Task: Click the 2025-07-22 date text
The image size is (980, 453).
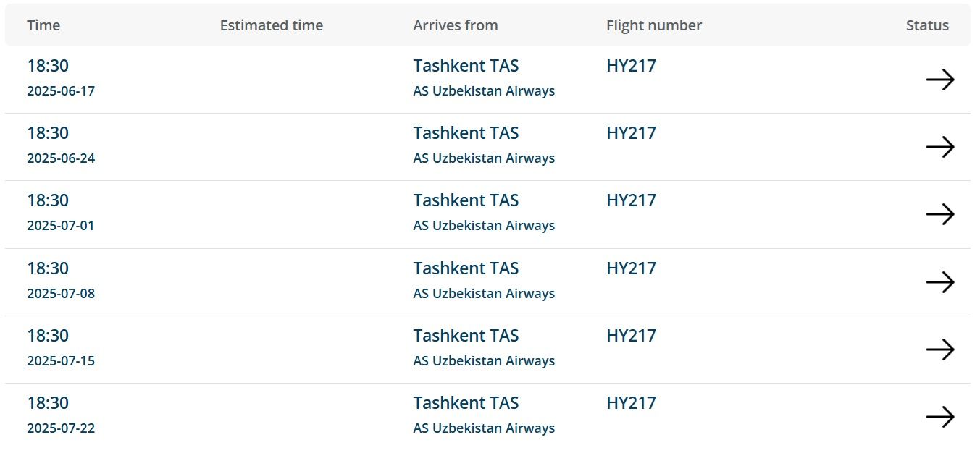Action: [61, 428]
